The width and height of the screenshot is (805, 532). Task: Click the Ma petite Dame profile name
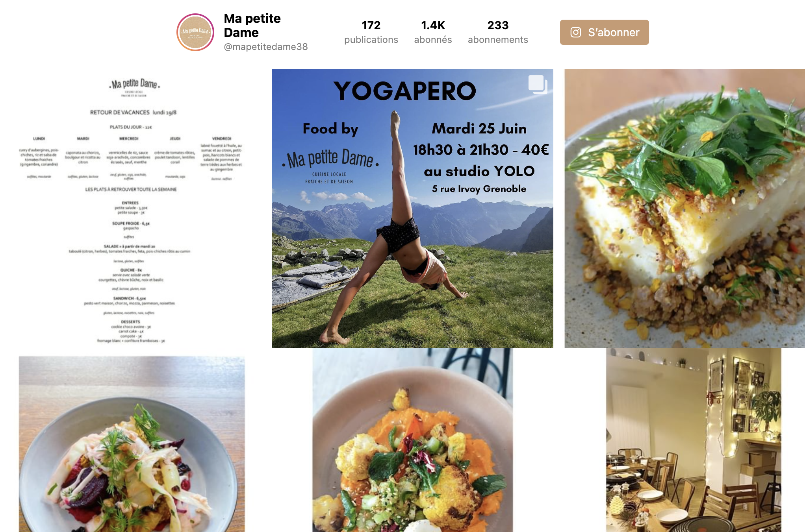252,26
